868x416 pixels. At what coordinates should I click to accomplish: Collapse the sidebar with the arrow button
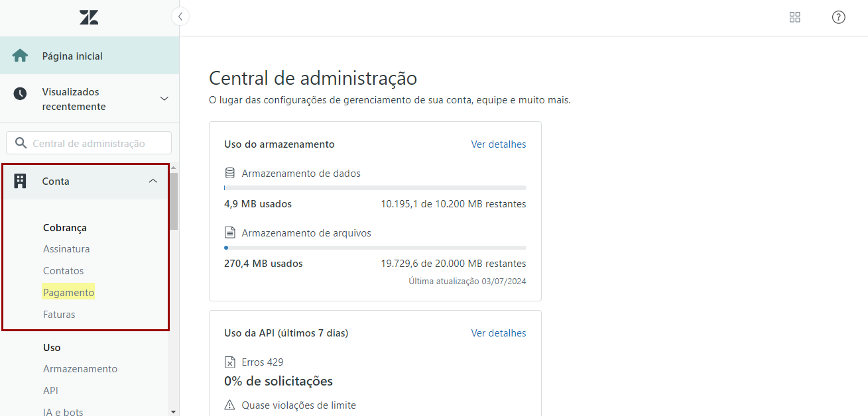coord(180,17)
